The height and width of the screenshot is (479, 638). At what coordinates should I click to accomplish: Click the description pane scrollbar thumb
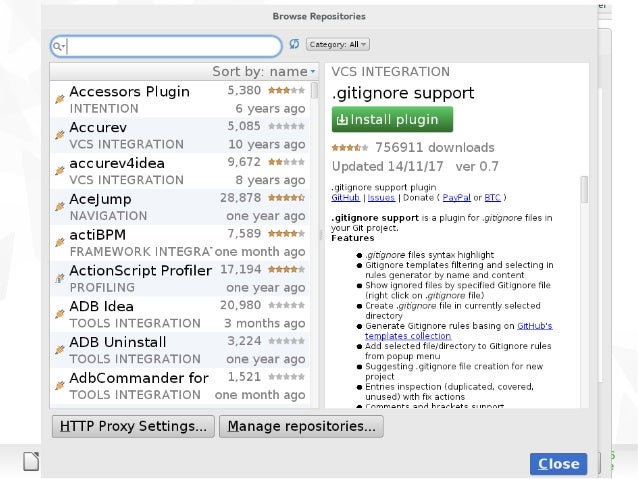(x=584, y=189)
